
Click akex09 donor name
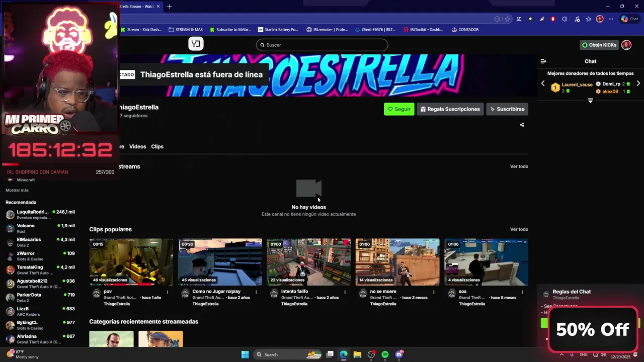(x=610, y=92)
